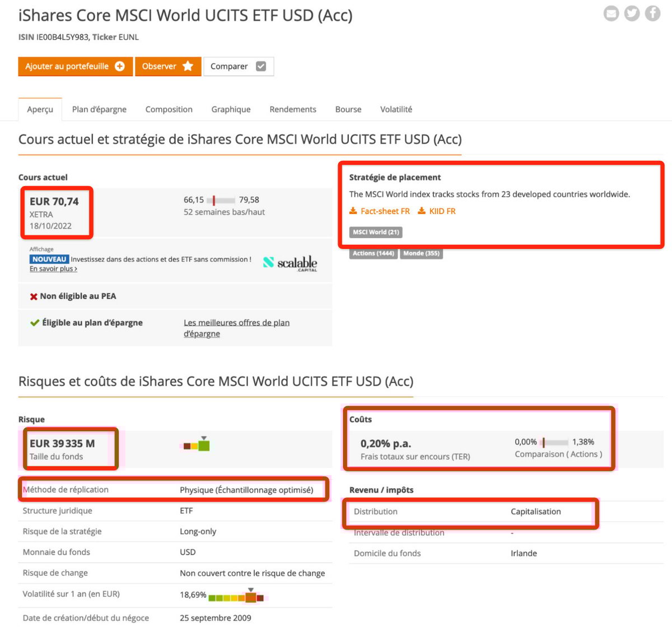
Task: Toggle the Comparer checkbox
Action: coord(261,66)
